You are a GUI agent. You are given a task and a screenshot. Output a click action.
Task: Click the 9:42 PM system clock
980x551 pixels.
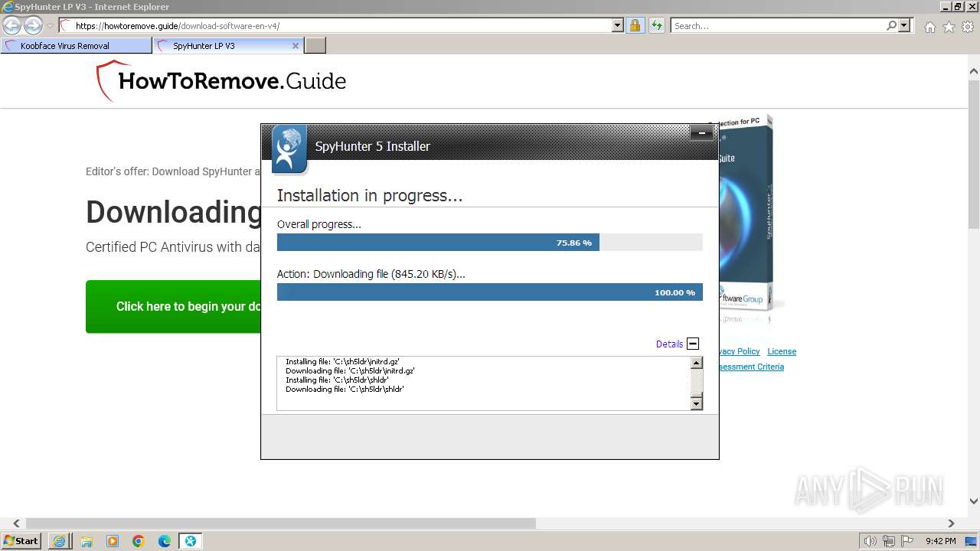[940, 541]
